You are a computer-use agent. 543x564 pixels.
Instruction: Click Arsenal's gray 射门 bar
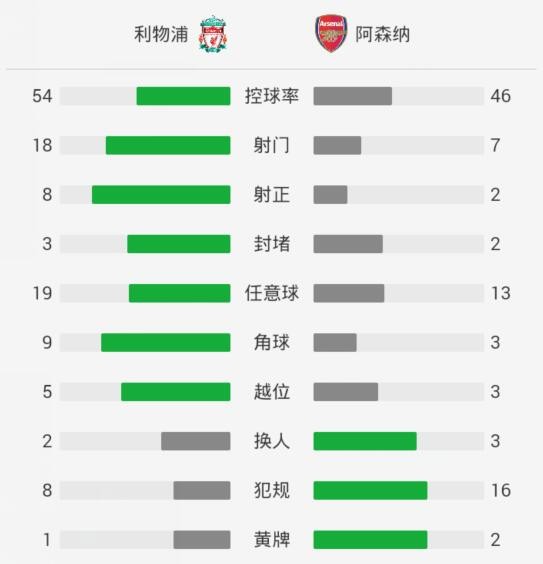click(337, 145)
